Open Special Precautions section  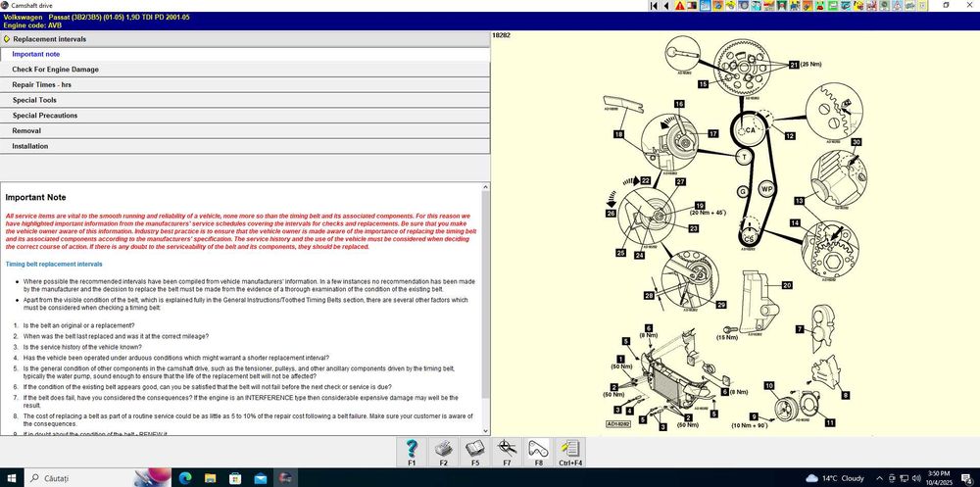click(x=245, y=116)
